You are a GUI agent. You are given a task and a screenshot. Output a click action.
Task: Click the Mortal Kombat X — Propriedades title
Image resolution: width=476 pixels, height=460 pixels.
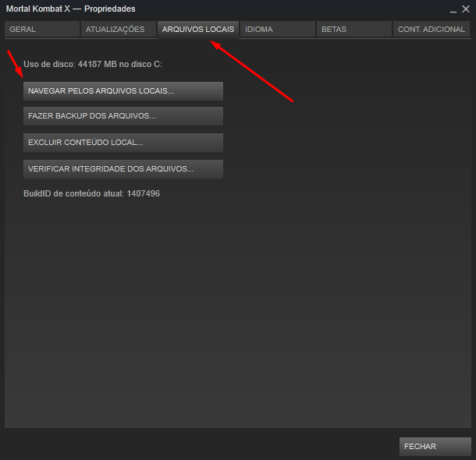pos(71,9)
